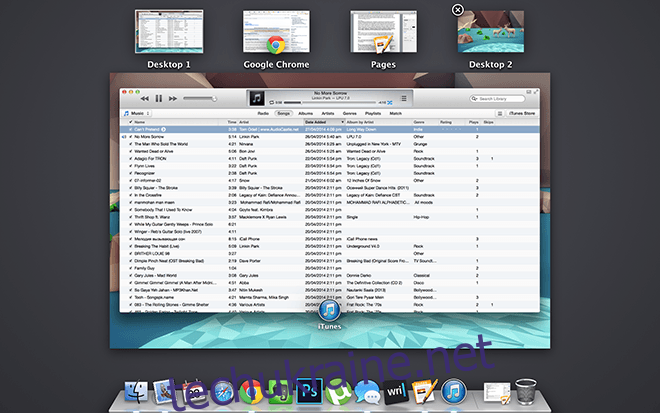The width and height of the screenshot is (660, 413).
Task: Switch to the Desktop 2 thumbnail
Action: (x=491, y=32)
